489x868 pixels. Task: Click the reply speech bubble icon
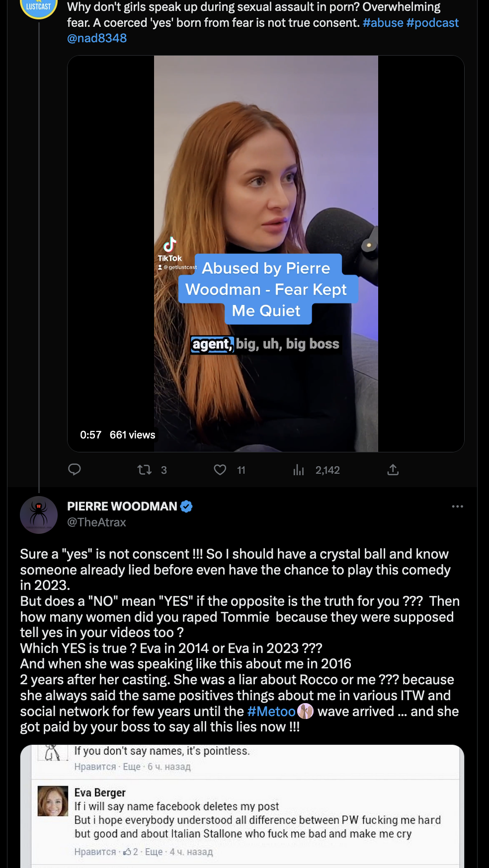[x=75, y=470]
